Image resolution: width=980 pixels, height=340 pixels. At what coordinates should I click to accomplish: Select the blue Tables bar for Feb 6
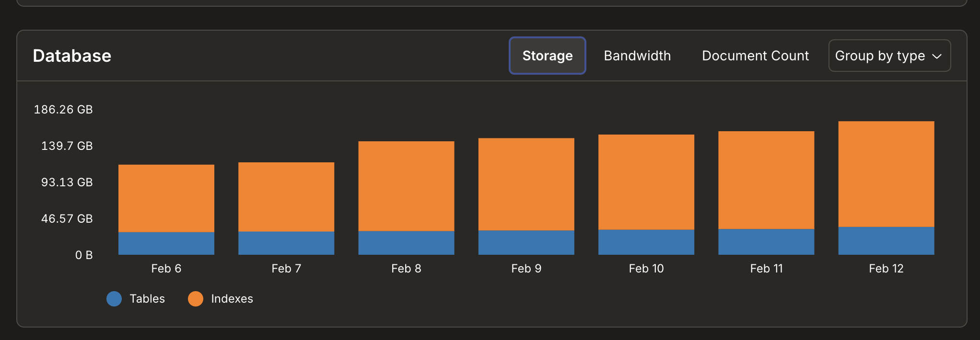click(166, 243)
